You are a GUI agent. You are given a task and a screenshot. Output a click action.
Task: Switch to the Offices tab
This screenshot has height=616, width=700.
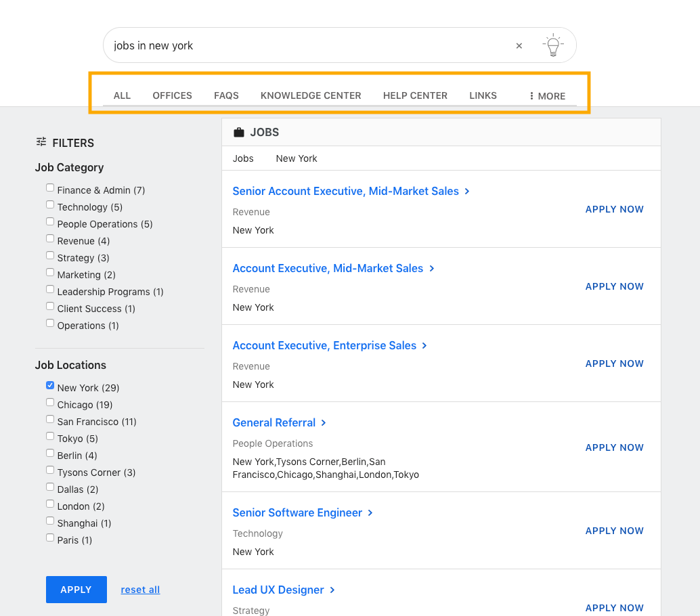click(x=173, y=95)
